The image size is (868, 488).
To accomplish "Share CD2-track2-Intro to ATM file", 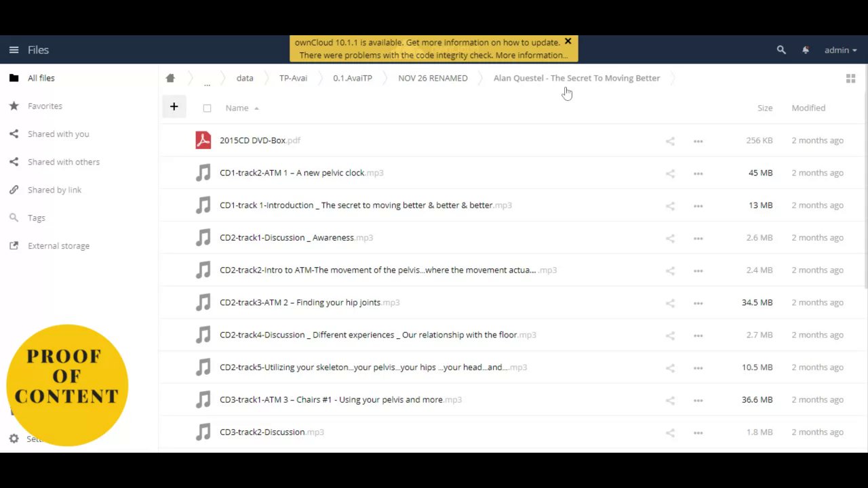I will pos(670,271).
